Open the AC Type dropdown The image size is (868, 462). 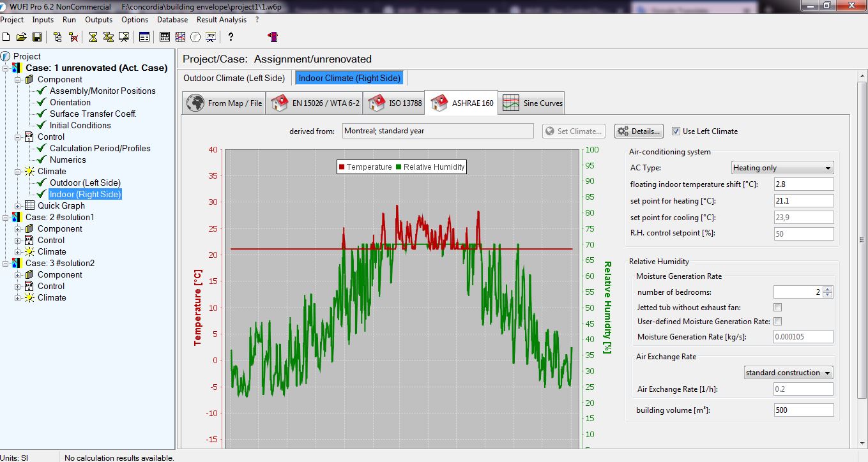(x=782, y=168)
